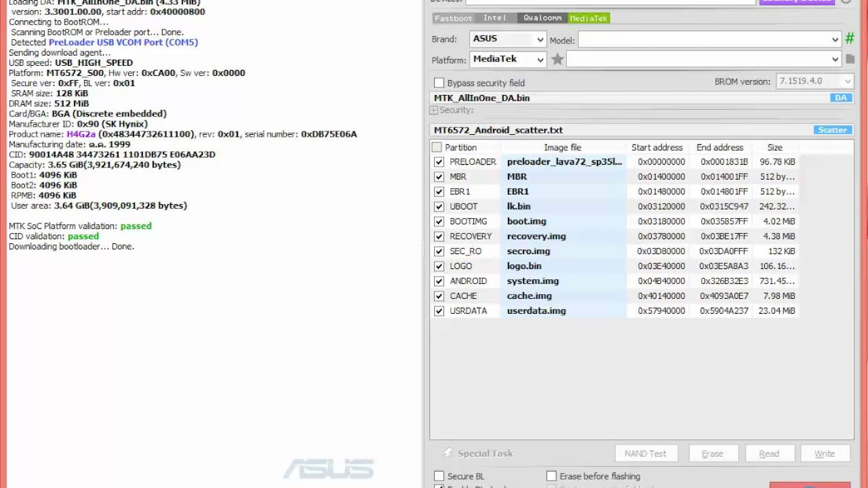This screenshot has width=868, height=488.
Task: Toggle the Bypass security field checkbox
Action: pyautogui.click(x=439, y=83)
